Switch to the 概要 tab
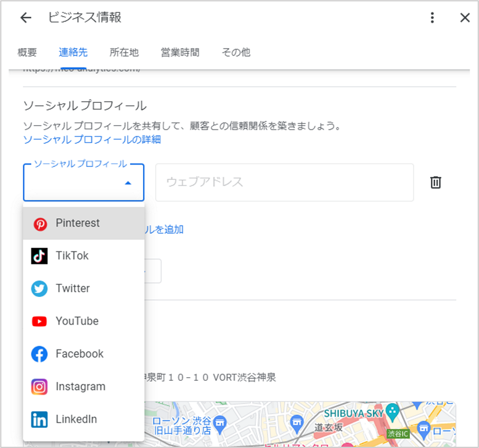The width and height of the screenshot is (479, 448). pyautogui.click(x=27, y=52)
